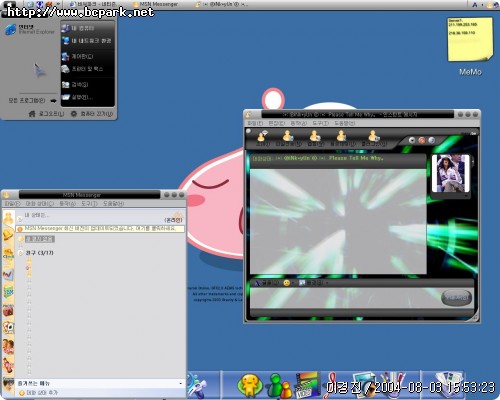
Task: Open the File menu in the chat window
Action: tap(255, 123)
